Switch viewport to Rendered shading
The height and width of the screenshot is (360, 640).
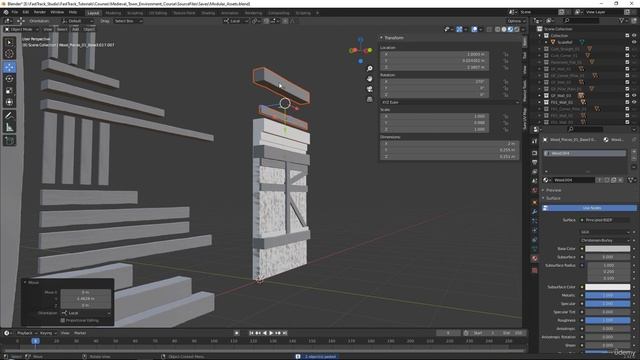coord(517,29)
